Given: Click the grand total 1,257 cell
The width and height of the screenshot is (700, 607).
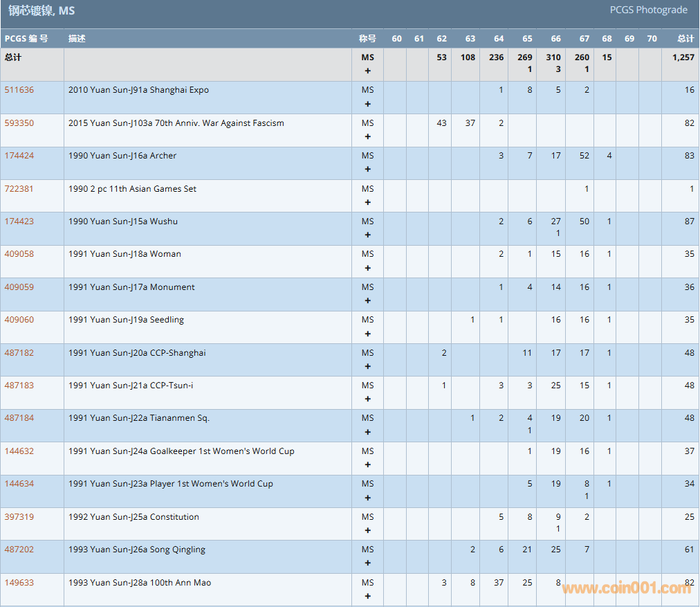Looking at the screenshot, I should tap(683, 57).
